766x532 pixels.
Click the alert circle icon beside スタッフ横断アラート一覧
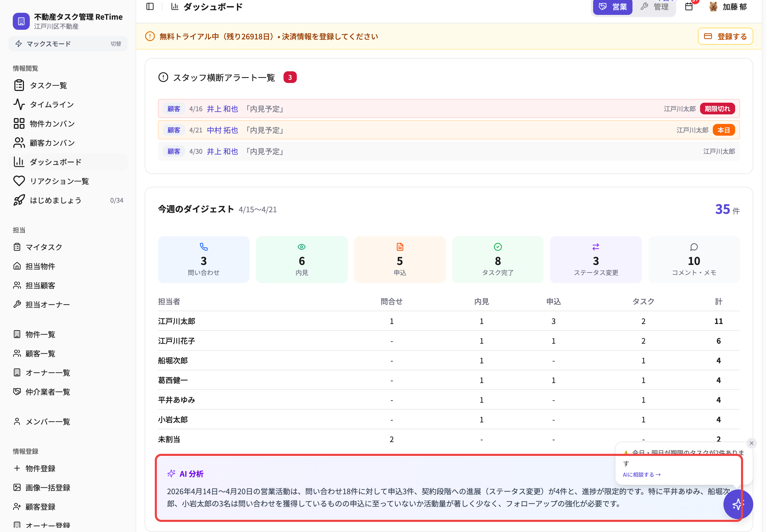point(163,77)
